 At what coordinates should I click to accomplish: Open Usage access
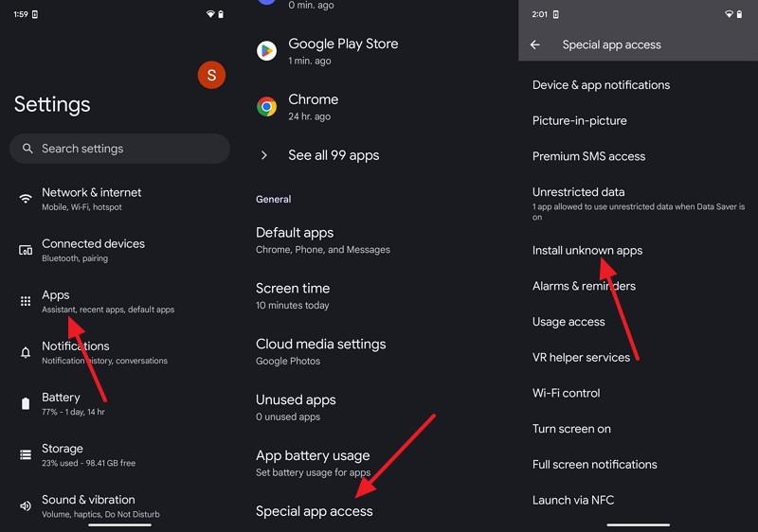point(638,322)
